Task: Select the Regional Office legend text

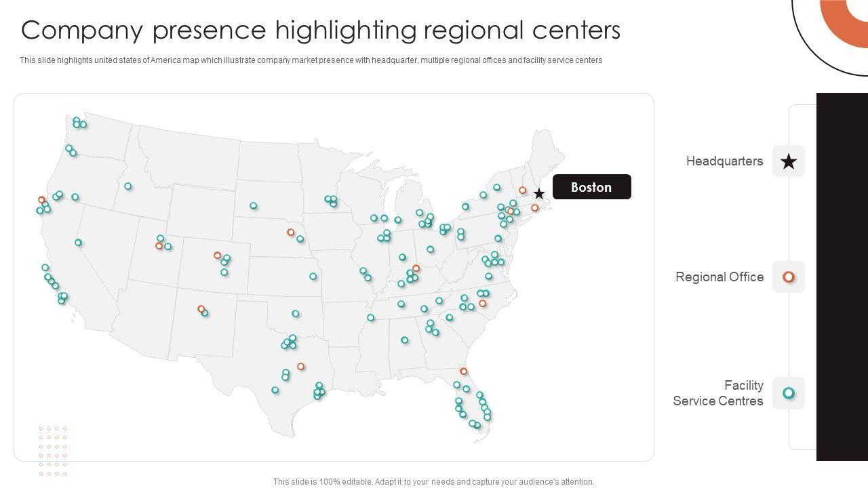Action: pos(719,277)
